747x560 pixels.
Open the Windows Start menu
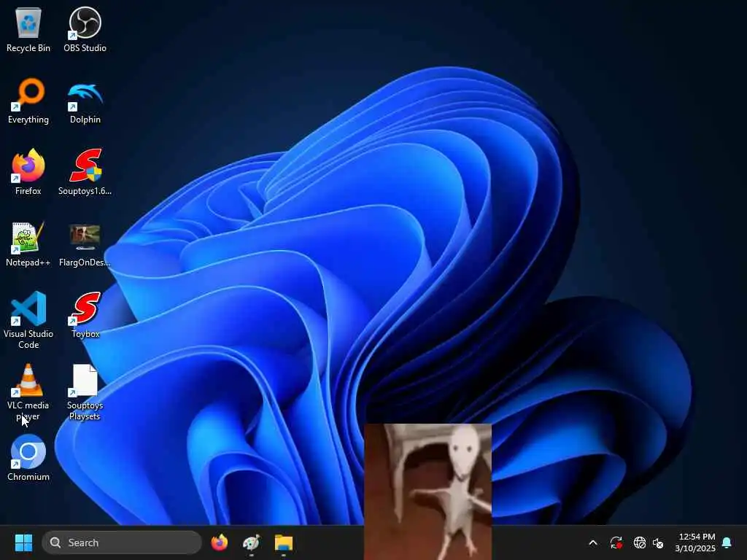coord(23,542)
